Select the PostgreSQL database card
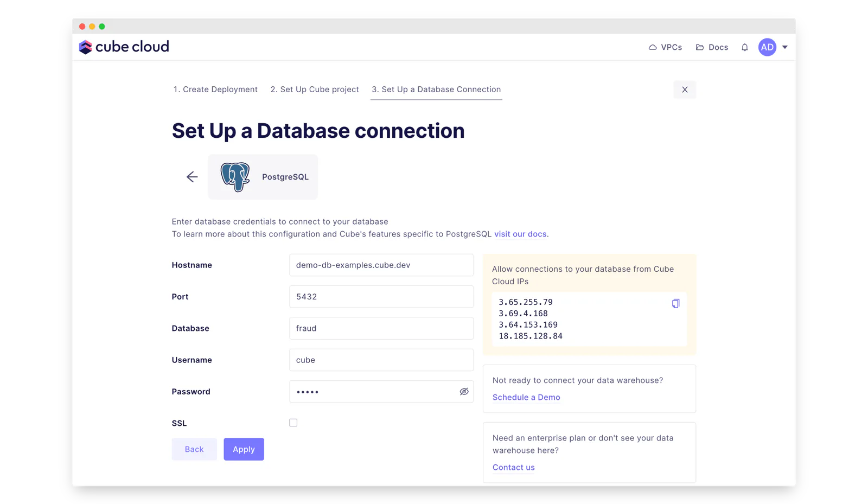Screen dimensions: 868x504 pyautogui.click(x=263, y=177)
